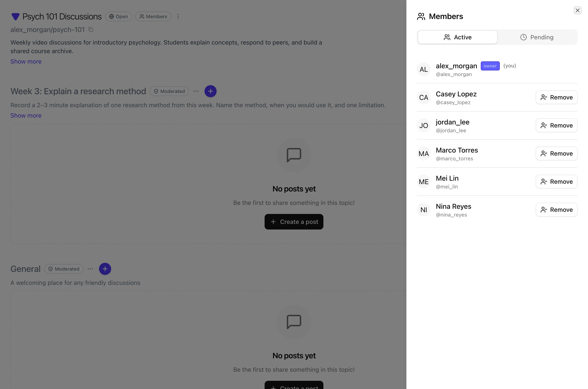Viewport: 588px width, 389px height.
Task: Remove Casey Lopez from members
Action: pos(556,97)
